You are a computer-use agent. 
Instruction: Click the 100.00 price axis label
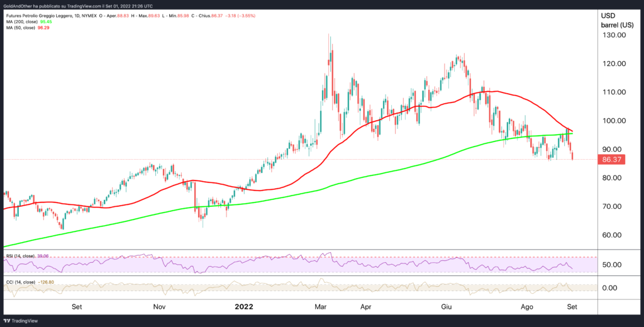click(613, 121)
